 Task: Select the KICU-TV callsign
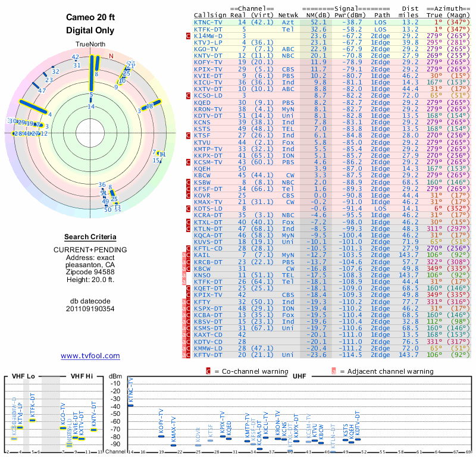click(208, 82)
